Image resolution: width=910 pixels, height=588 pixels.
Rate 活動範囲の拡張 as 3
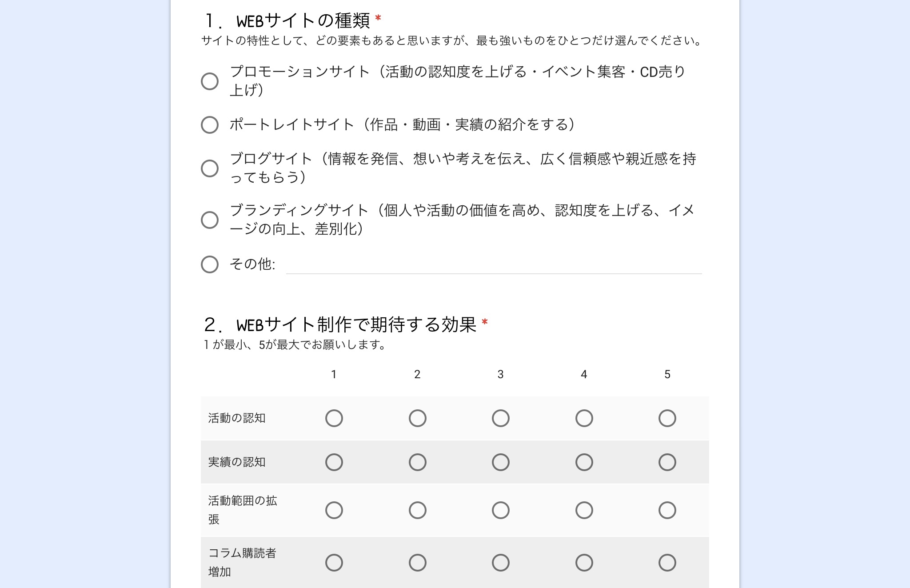[x=501, y=510]
